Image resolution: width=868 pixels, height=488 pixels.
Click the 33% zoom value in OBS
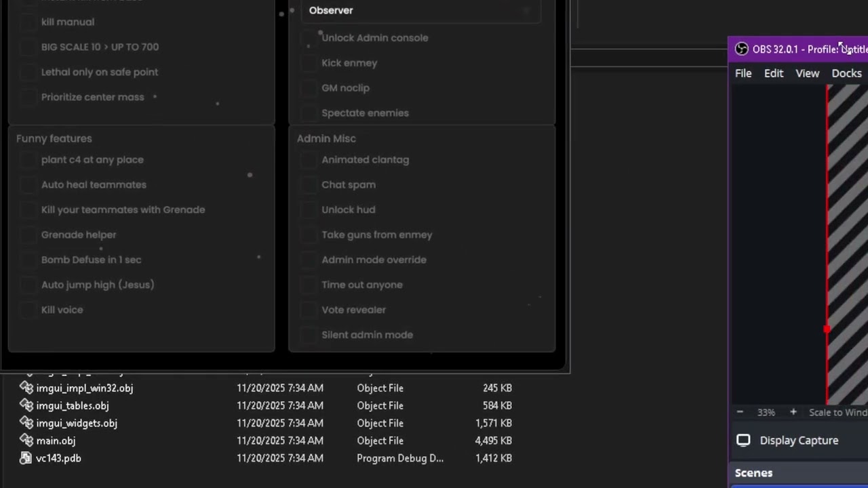766,412
